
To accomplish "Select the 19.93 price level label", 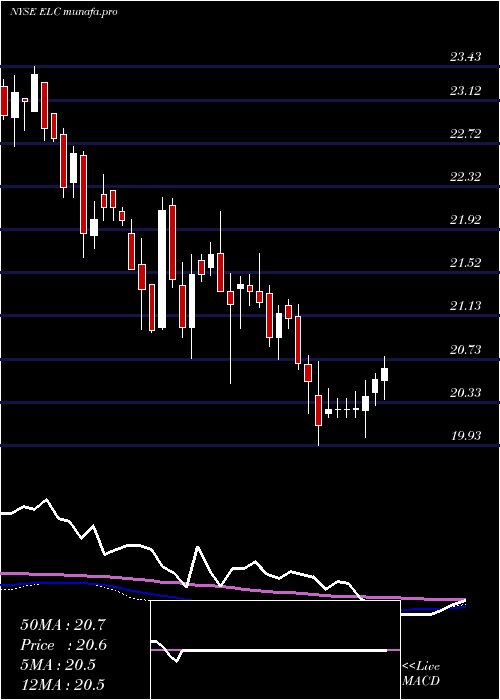I will coord(466,436).
